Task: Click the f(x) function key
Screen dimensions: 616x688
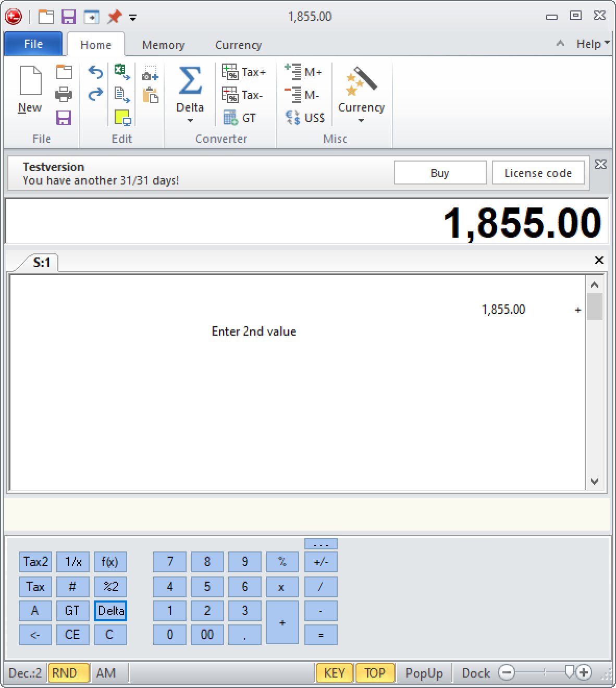Action: pyautogui.click(x=110, y=562)
